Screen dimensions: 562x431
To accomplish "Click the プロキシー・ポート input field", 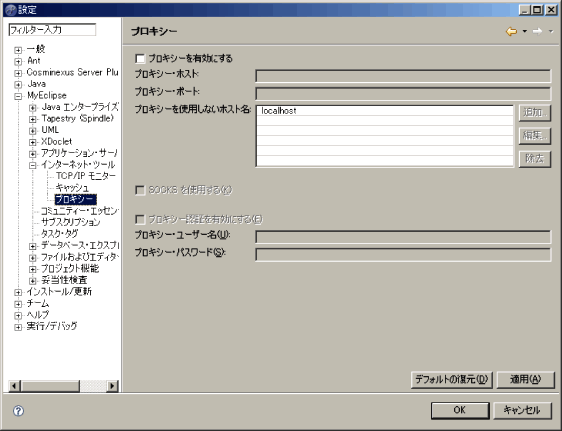I will pyautogui.click(x=403, y=94).
